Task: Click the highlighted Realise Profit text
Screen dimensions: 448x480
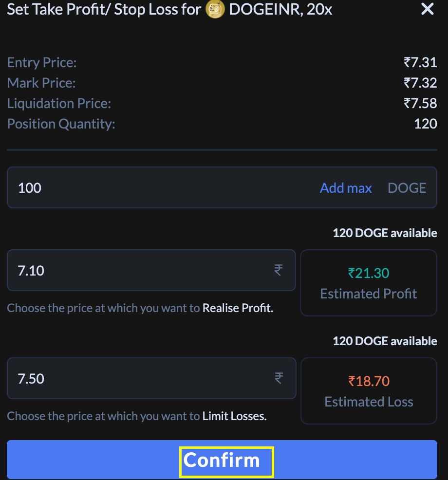Action: (238, 308)
